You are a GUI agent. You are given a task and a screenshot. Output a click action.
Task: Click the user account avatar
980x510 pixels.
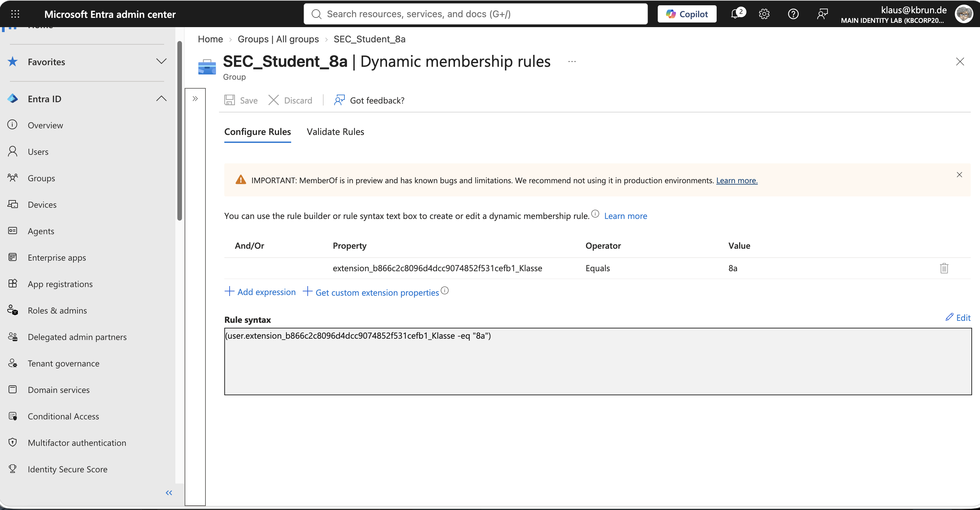click(x=964, y=14)
